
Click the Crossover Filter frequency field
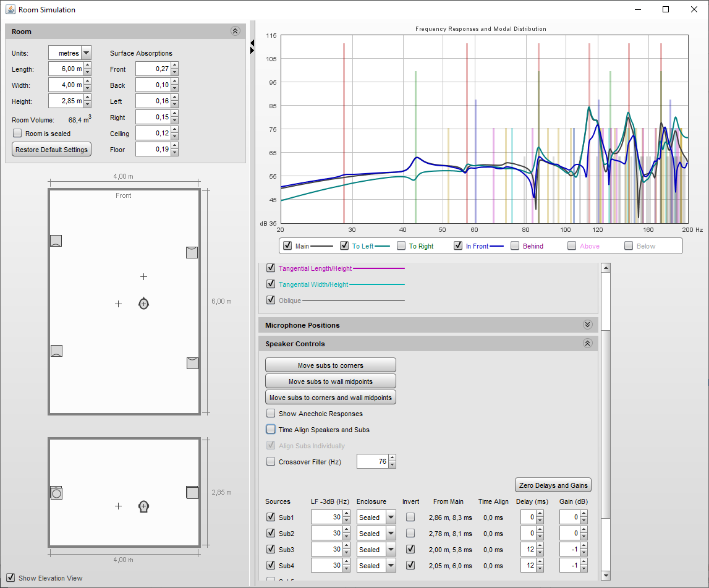372,462
